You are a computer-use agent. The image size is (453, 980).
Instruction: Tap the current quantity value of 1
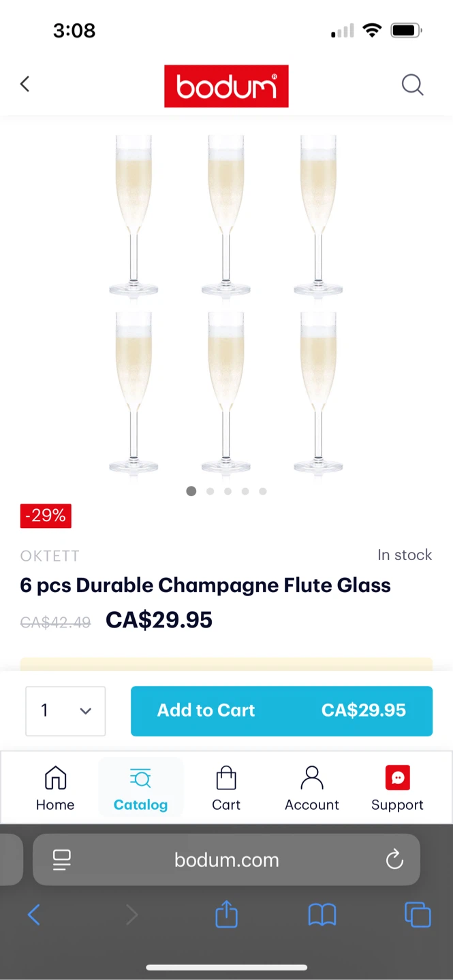(44, 710)
